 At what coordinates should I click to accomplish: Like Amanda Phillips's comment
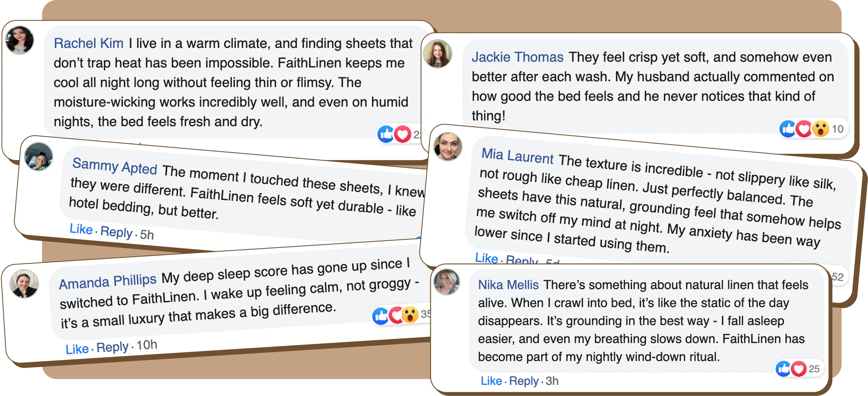pyautogui.click(x=77, y=349)
